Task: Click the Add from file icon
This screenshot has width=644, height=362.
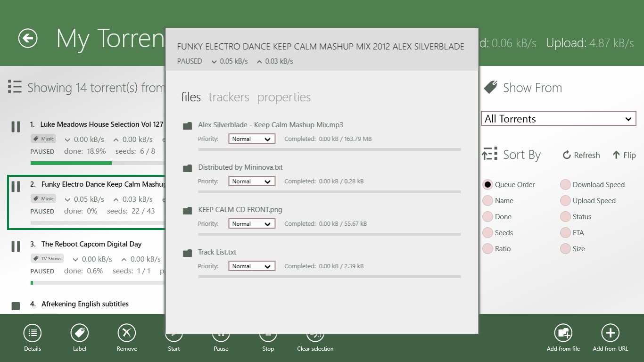Action: 563,333
